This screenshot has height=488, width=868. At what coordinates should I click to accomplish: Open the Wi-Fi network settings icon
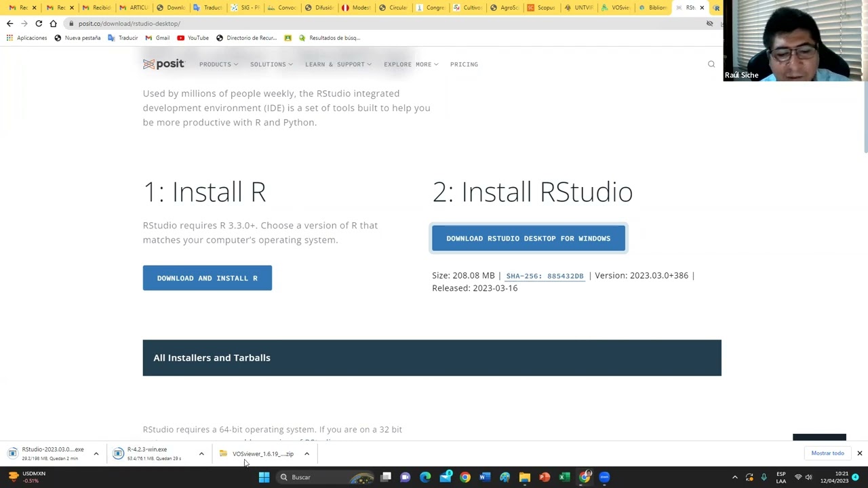click(798, 477)
